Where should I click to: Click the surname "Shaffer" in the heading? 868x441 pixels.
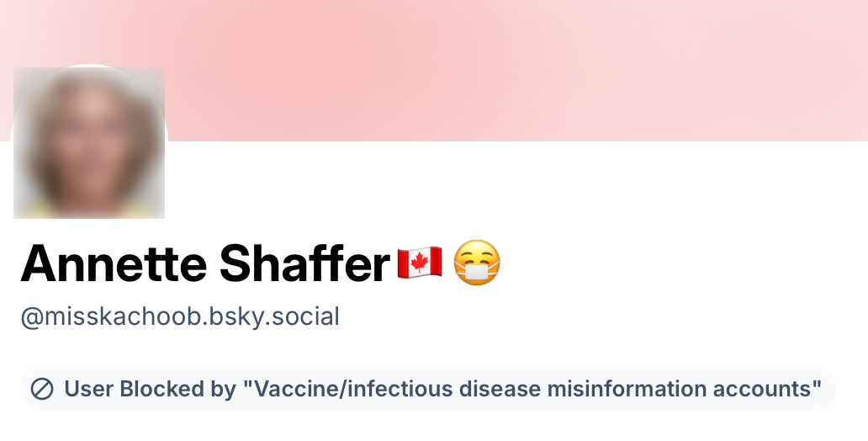coord(304,263)
